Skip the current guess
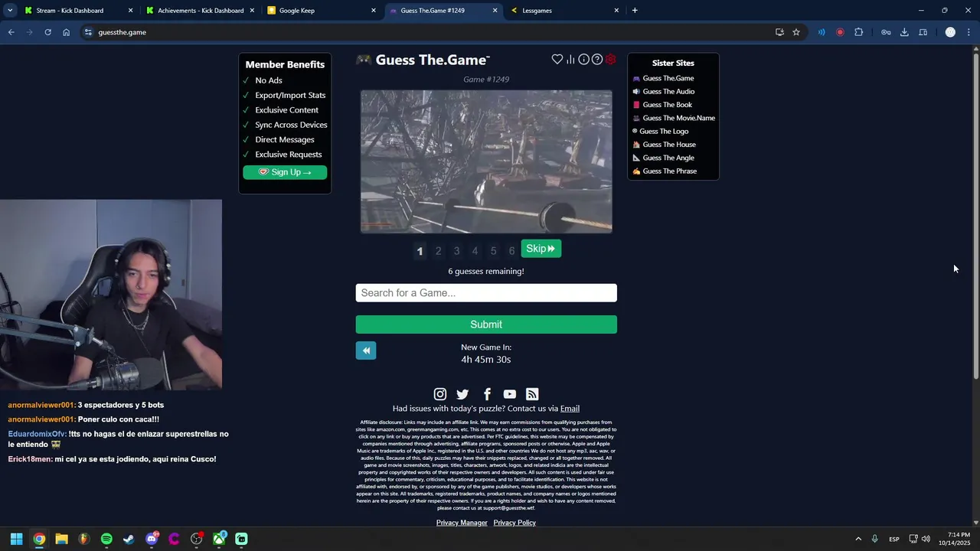 coord(541,249)
